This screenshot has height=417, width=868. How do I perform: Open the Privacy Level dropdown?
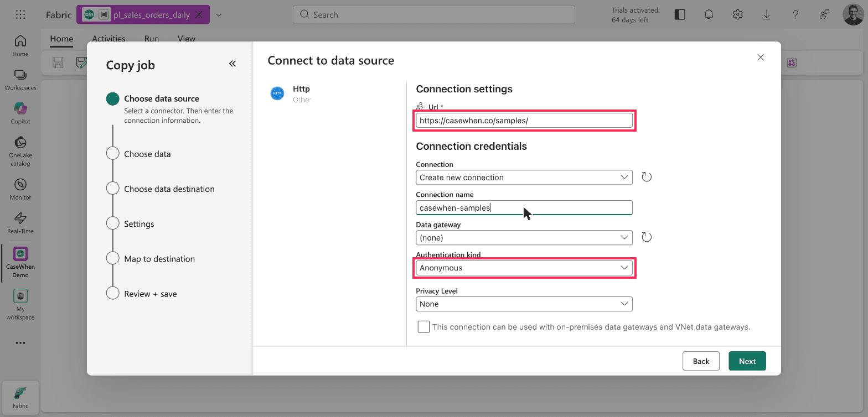524,304
